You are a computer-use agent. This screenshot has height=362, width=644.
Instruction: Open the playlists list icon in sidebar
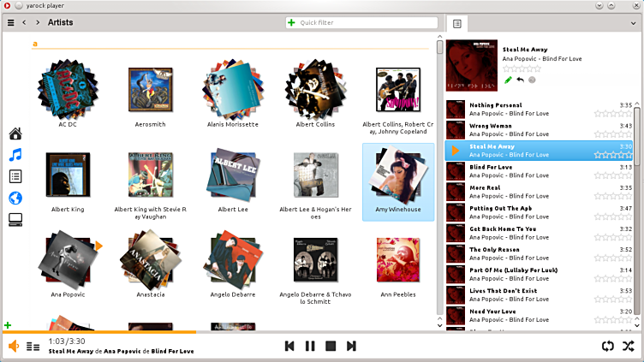(15, 176)
